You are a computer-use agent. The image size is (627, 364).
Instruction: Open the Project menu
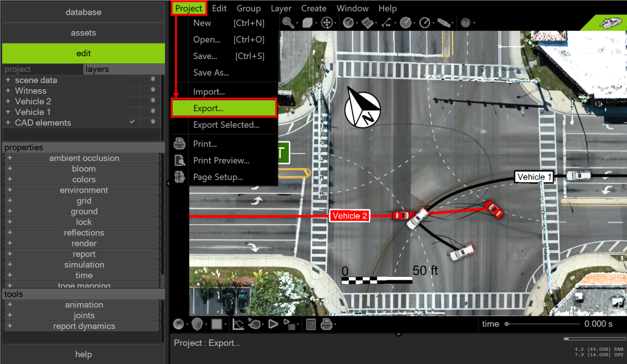189,8
